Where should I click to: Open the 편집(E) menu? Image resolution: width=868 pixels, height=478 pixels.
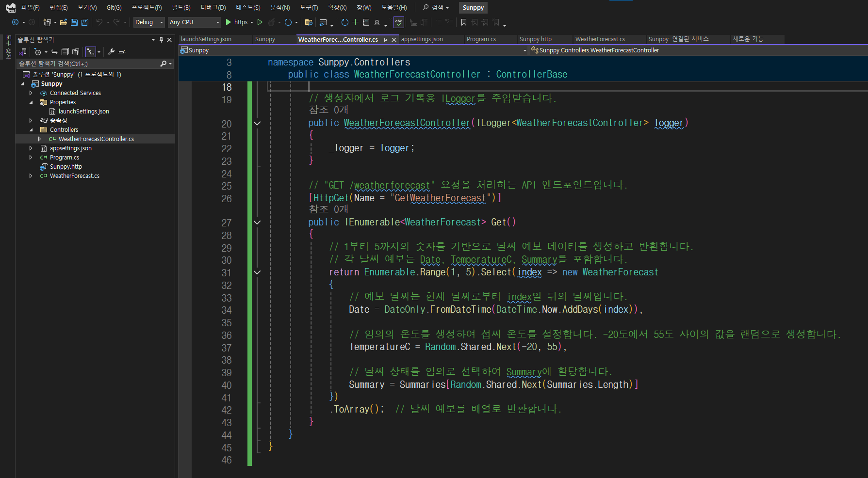(59, 8)
